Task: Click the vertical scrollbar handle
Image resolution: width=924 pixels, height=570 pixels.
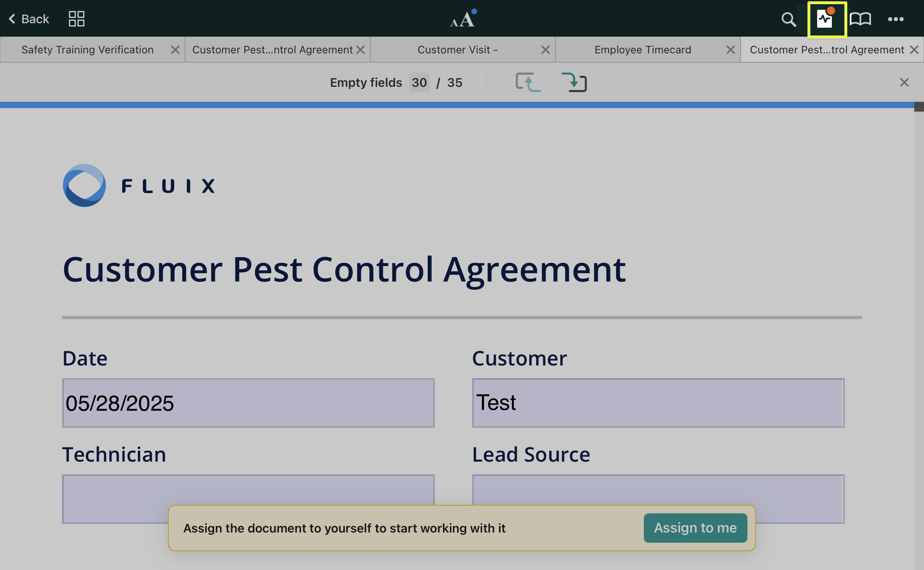Action: point(919,107)
